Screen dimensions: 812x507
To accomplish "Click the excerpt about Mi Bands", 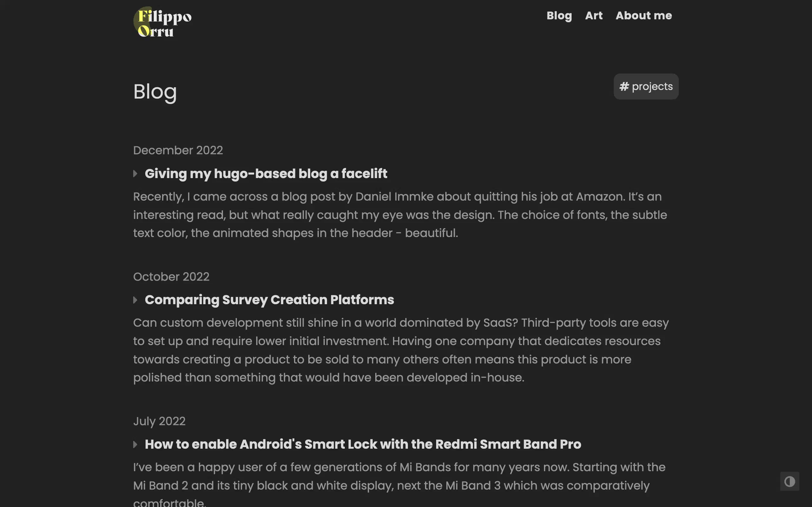I will 399,477.
